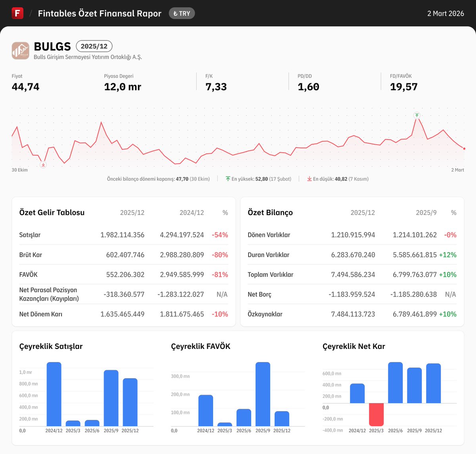
Task: Click the green arrow icon next to En yüksek
Action: click(x=227, y=179)
